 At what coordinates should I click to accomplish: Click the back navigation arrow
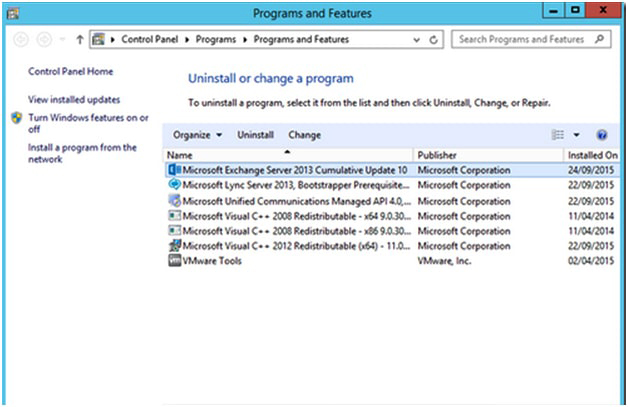(x=21, y=39)
